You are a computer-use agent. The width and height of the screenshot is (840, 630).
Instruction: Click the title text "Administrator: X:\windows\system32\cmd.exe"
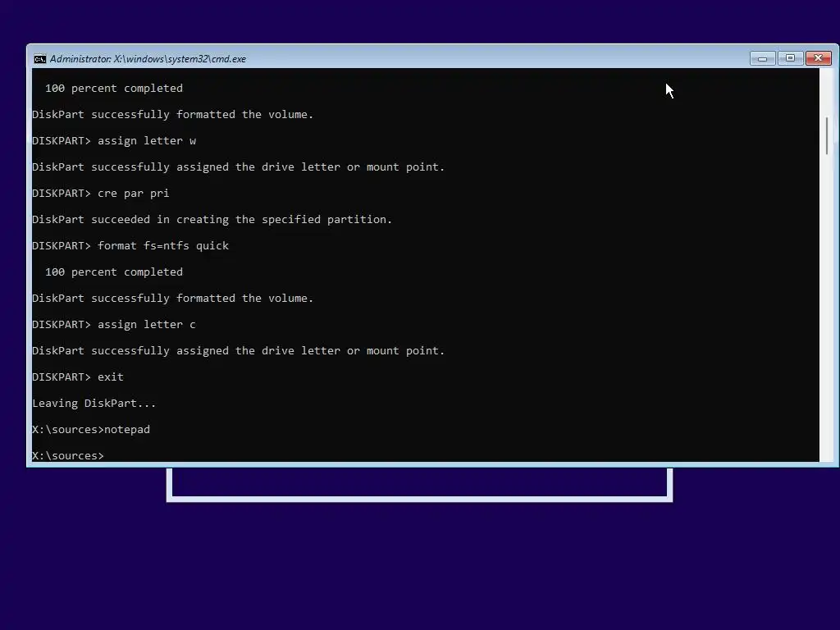click(148, 59)
